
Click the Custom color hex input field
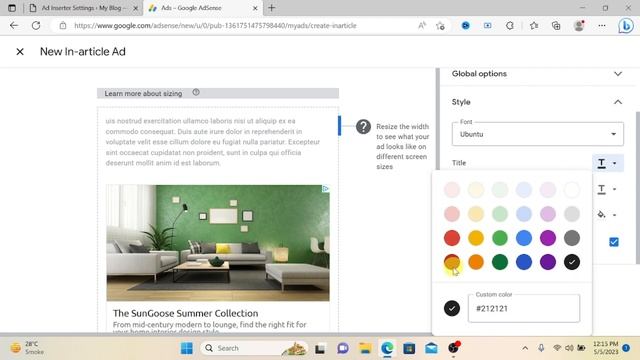524,308
